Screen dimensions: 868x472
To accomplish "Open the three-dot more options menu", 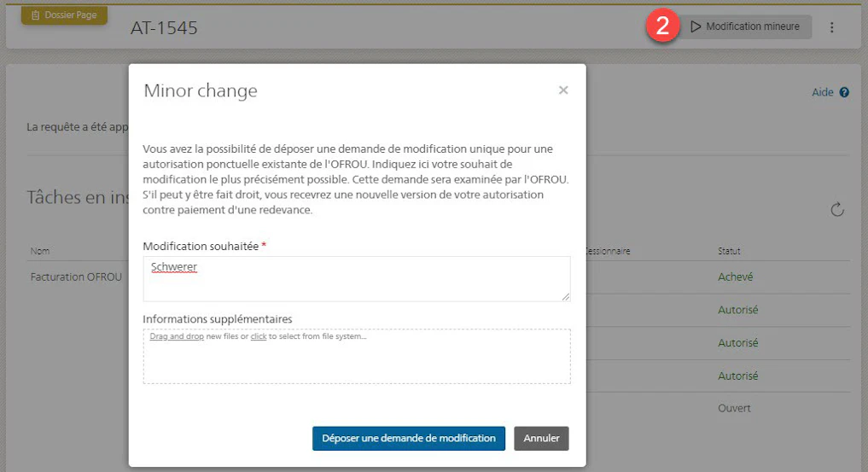I will (x=831, y=27).
